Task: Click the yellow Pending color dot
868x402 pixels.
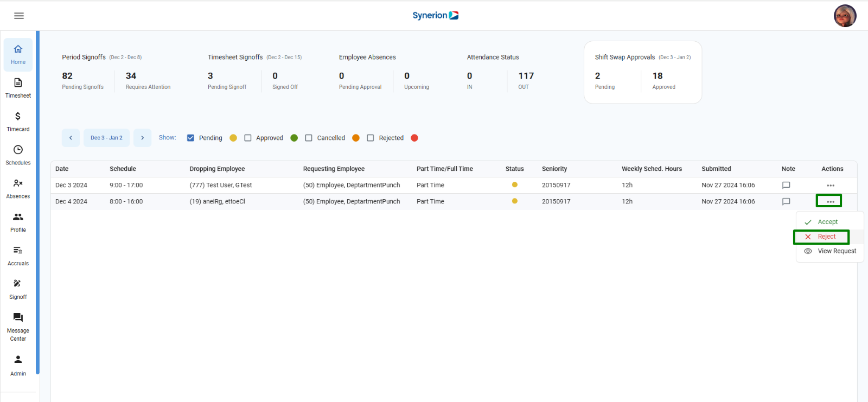Action: [x=233, y=138]
